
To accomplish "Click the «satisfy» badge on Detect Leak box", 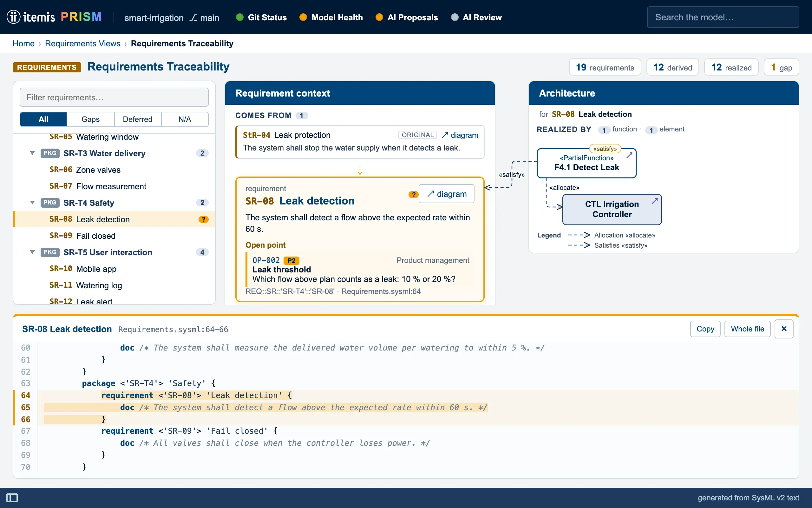I will [605, 149].
